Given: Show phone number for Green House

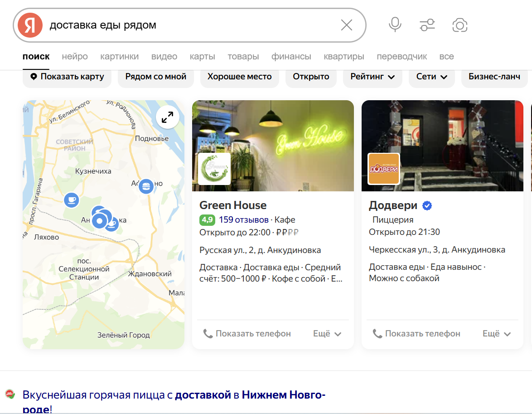Looking at the screenshot, I should pyautogui.click(x=247, y=334).
